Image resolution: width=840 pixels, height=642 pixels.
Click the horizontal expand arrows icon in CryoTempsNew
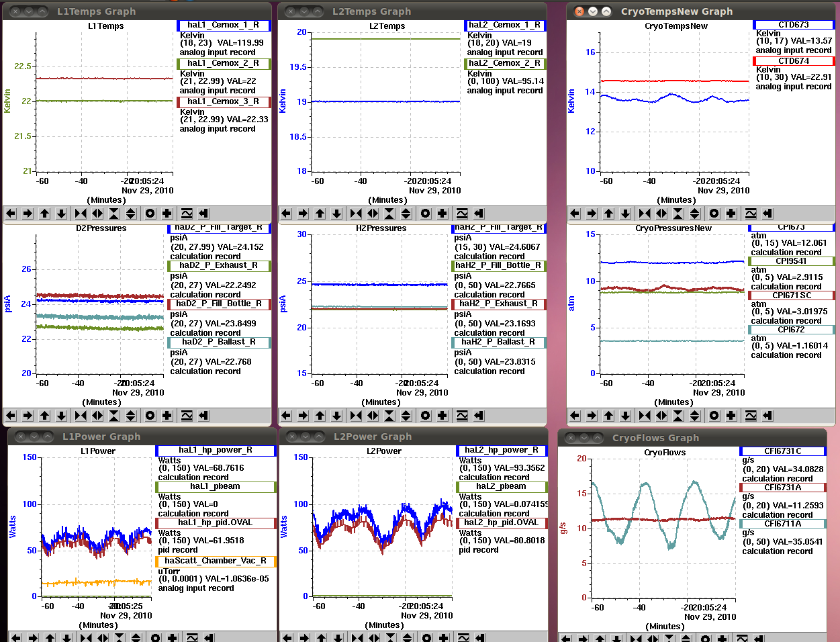[x=661, y=214]
